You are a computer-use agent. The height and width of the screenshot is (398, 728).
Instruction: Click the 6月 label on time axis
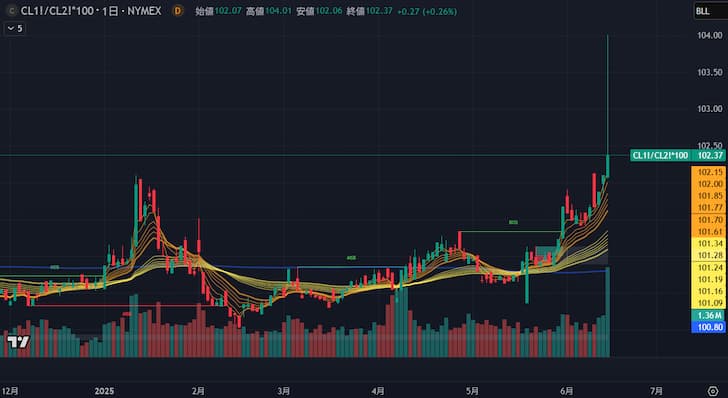(566, 391)
